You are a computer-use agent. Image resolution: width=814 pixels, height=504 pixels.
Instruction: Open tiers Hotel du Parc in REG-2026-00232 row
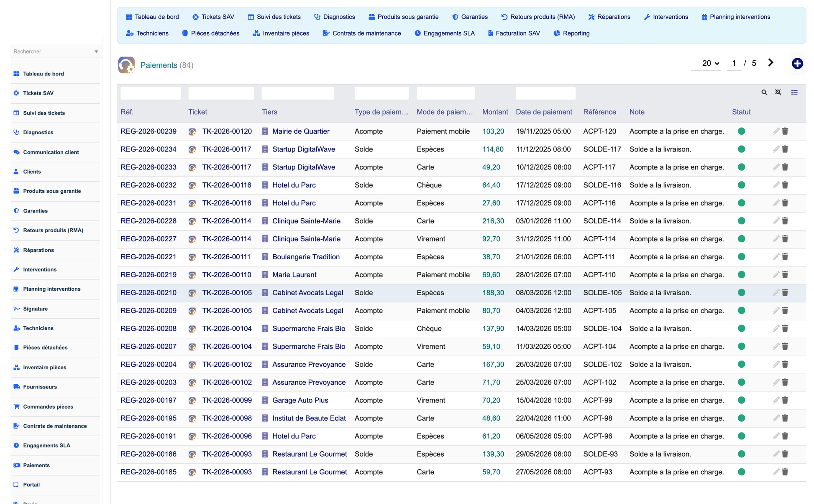coord(294,185)
